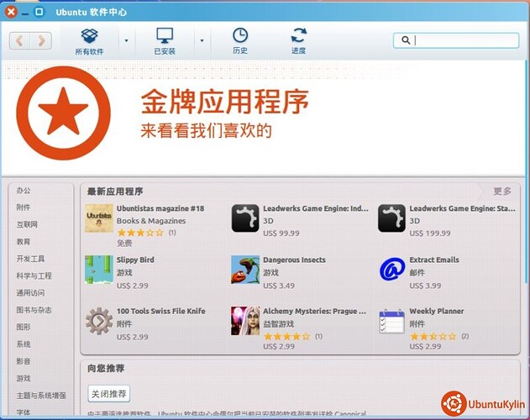Screen dimensions: 530x420
Task: Go forward with the right arrow button
Action: point(40,40)
